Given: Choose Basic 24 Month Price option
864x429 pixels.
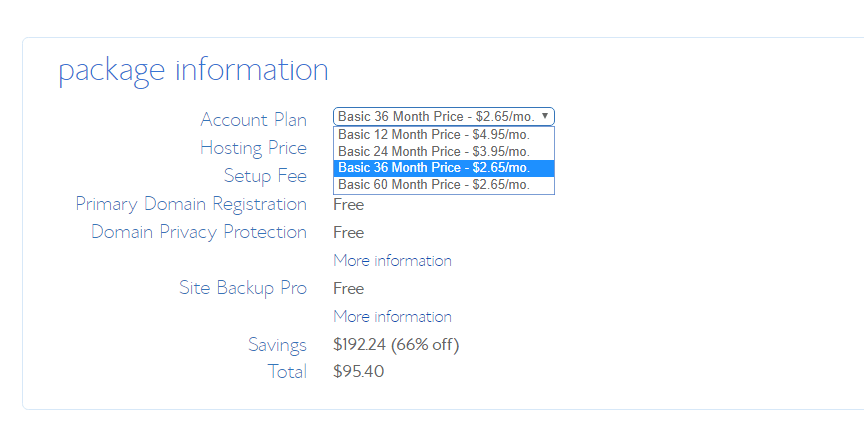Looking at the screenshot, I should [444, 151].
